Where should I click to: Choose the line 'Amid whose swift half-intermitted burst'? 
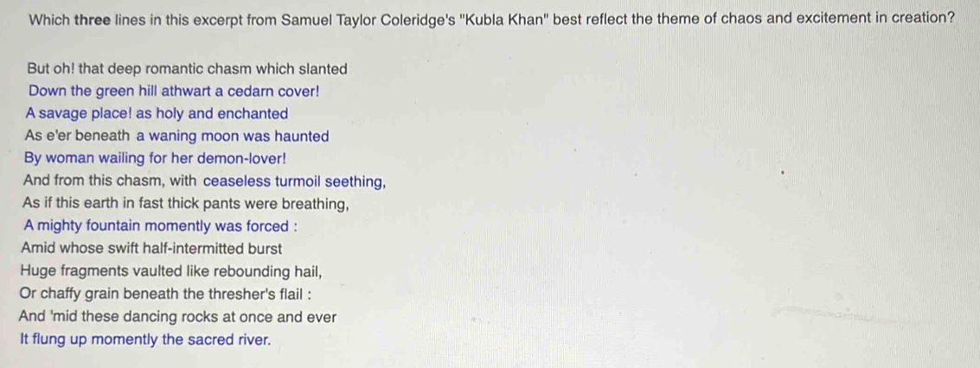[x=152, y=248]
